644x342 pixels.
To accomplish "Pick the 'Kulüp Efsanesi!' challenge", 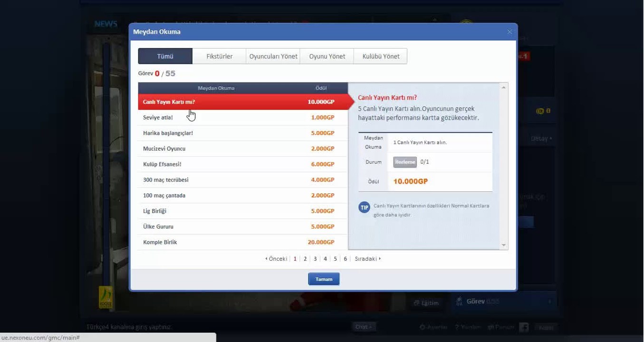I will click(243, 164).
